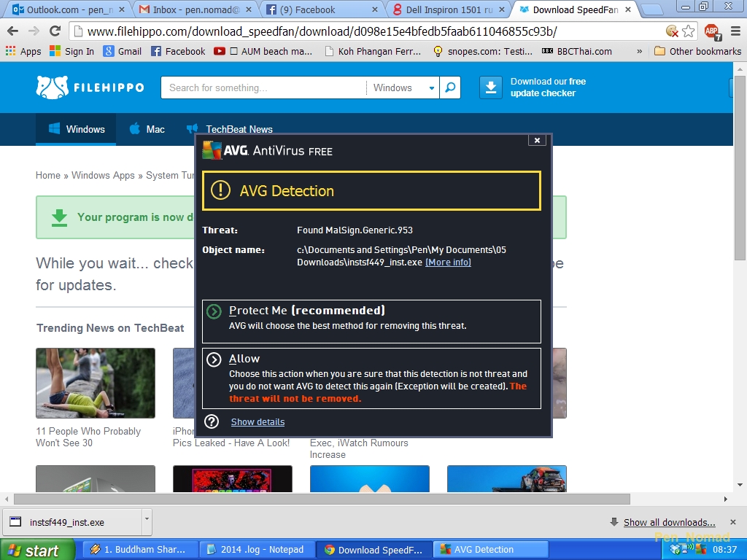
Task: Open the Gmail bookmark
Action: (123, 51)
